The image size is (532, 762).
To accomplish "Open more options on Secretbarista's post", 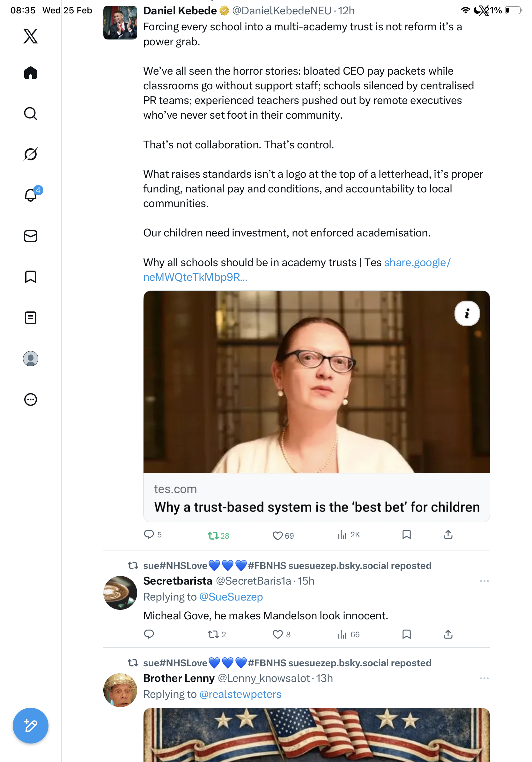I will (484, 581).
